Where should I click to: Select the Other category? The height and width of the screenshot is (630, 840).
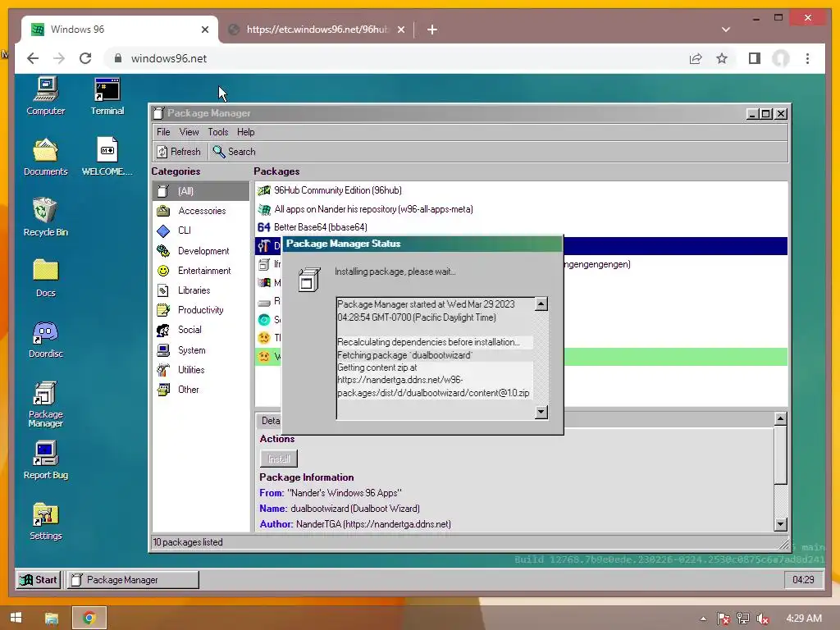201,390
